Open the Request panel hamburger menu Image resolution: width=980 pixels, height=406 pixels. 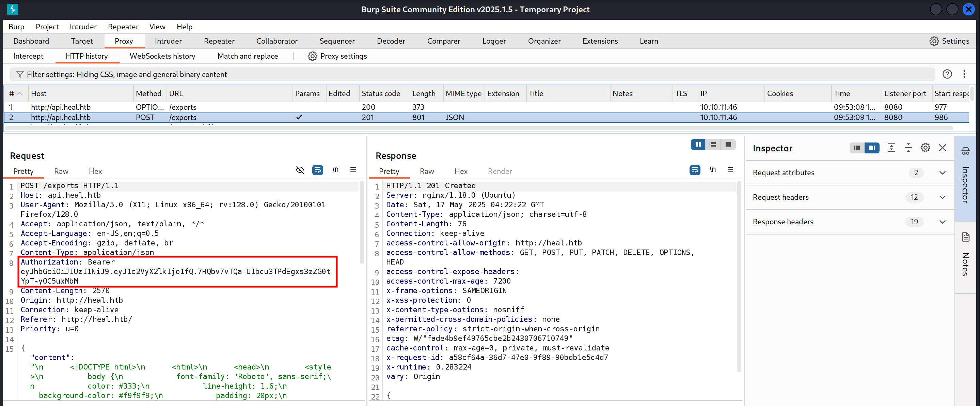(x=353, y=170)
